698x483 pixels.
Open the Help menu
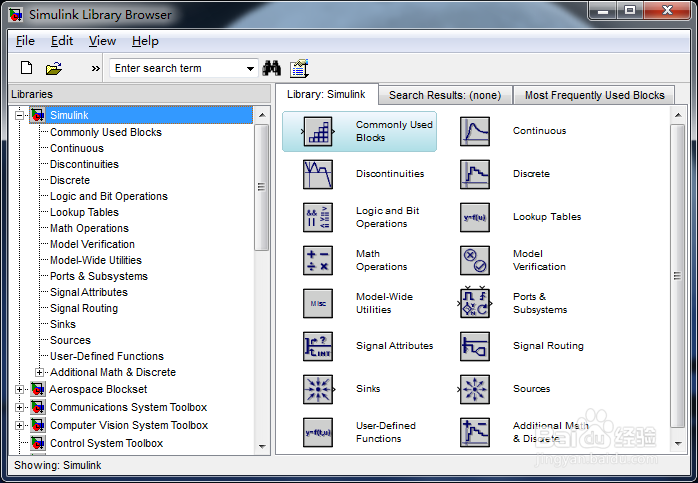pos(145,41)
